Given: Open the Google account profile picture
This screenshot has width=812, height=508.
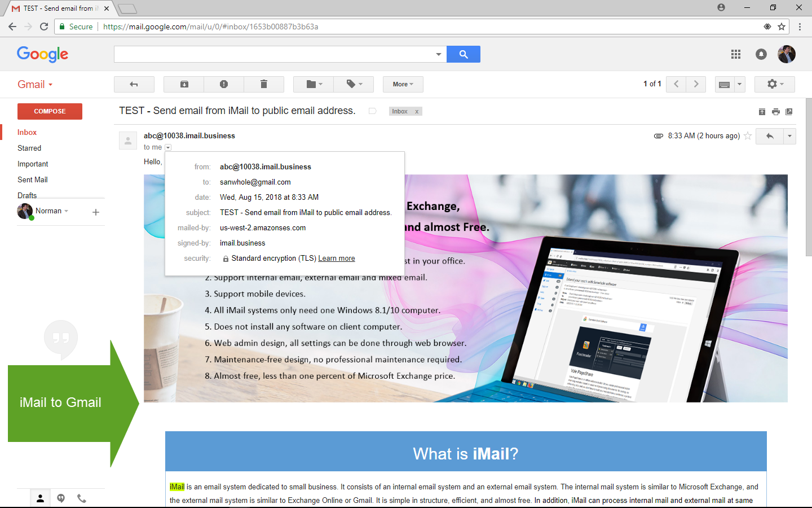Looking at the screenshot, I should (x=786, y=54).
